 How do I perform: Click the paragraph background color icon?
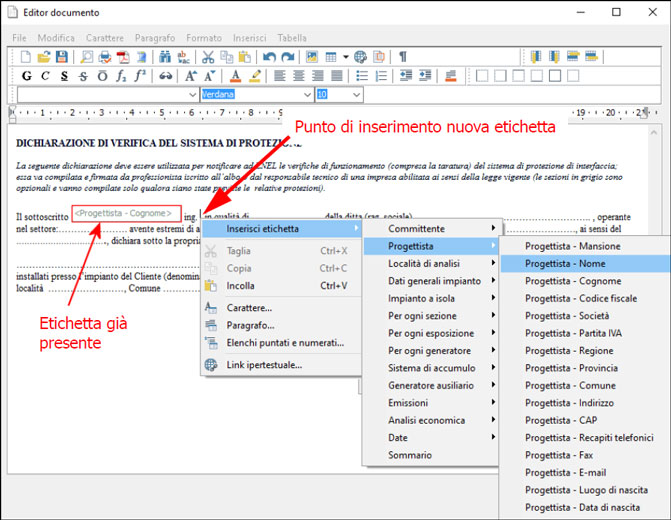[x=450, y=76]
